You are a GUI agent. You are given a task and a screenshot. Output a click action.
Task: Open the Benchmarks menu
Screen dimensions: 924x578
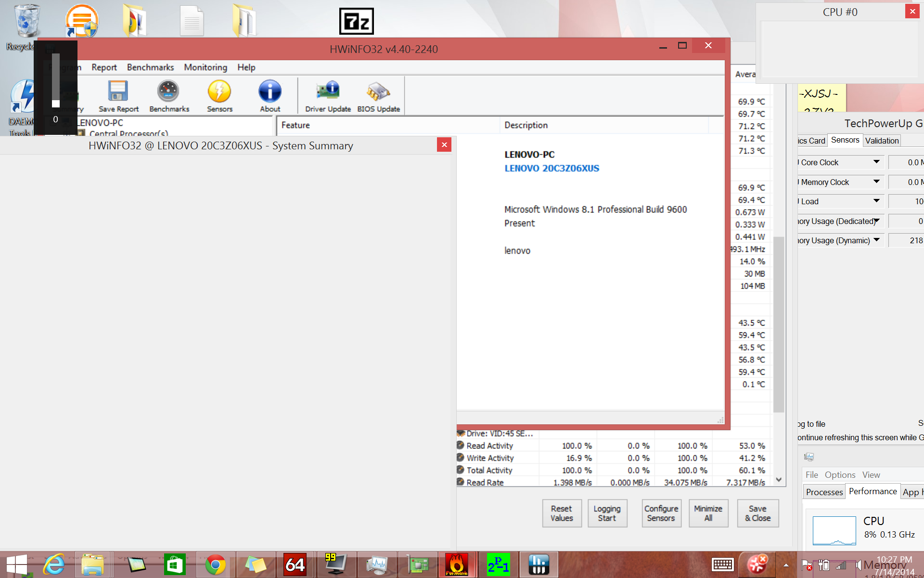[150, 67]
